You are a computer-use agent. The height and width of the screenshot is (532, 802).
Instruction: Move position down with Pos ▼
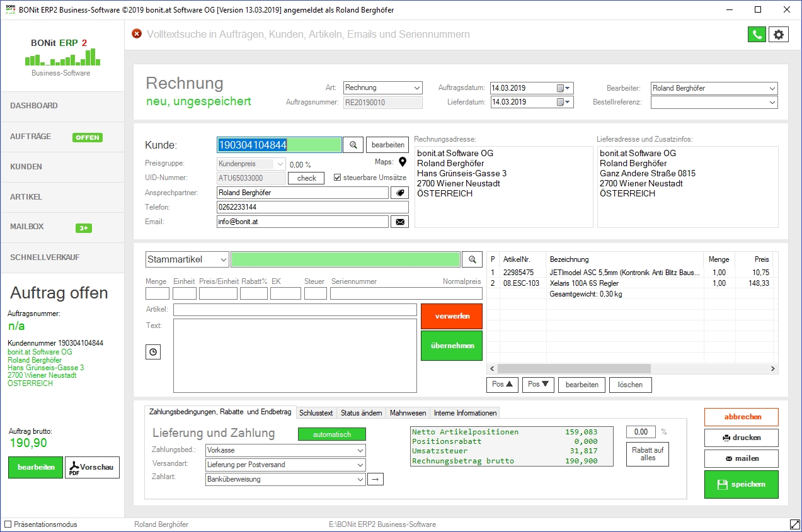click(538, 385)
